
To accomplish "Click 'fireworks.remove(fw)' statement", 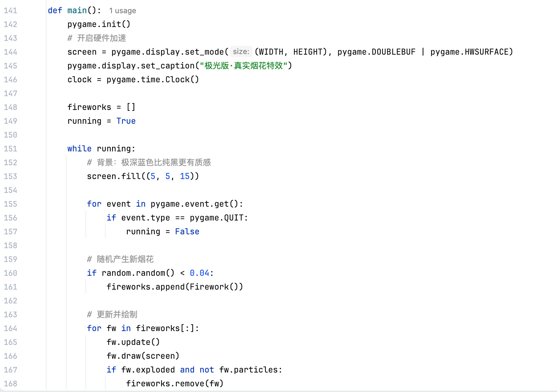I will (x=175, y=384).
